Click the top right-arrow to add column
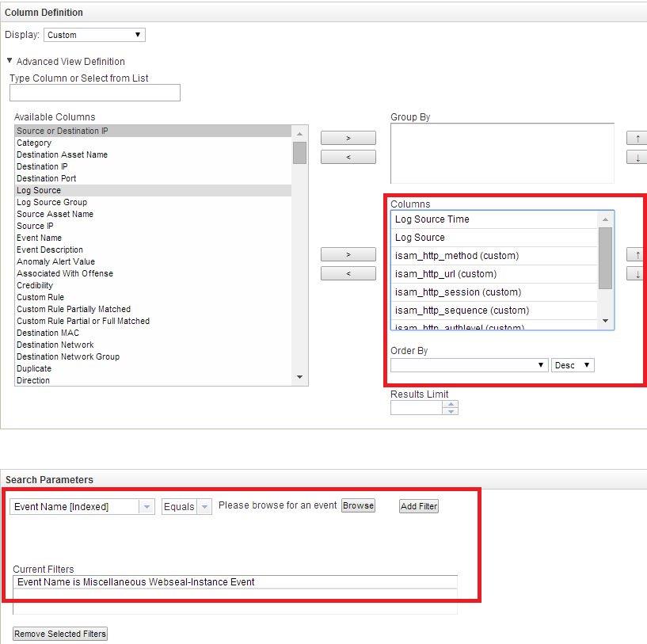This screenshot has width=647, height=644. [x=348, y=137]
